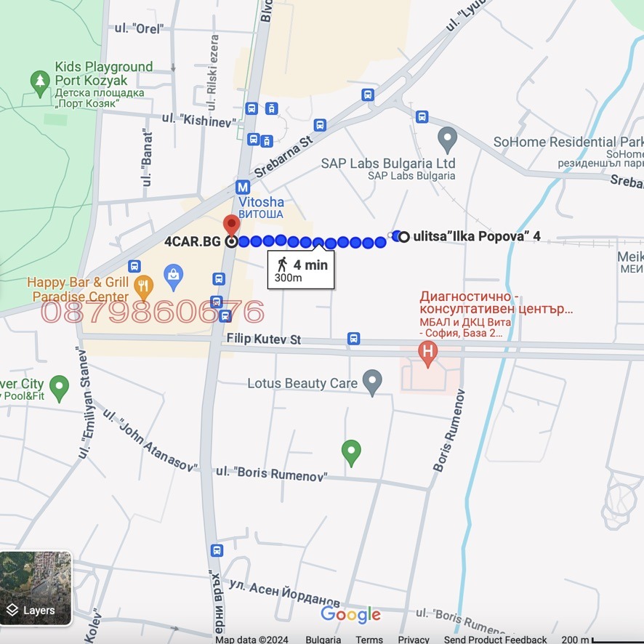Select the hospital H marker icon
644x644 pixels.
pyautogui.click(x=429, y=353)
